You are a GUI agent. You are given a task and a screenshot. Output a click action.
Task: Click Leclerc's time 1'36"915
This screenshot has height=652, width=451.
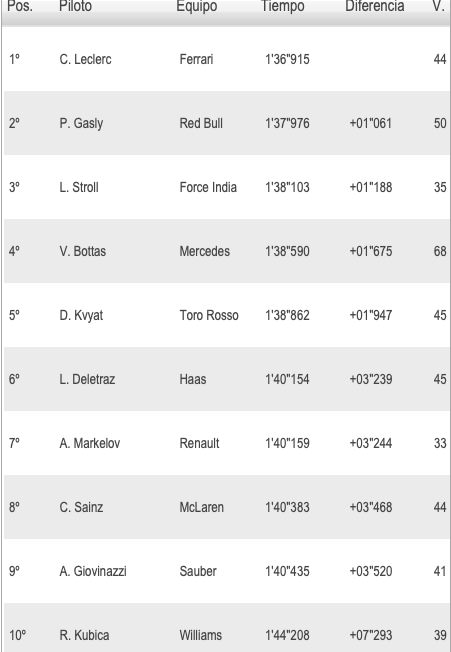point(287,59)
